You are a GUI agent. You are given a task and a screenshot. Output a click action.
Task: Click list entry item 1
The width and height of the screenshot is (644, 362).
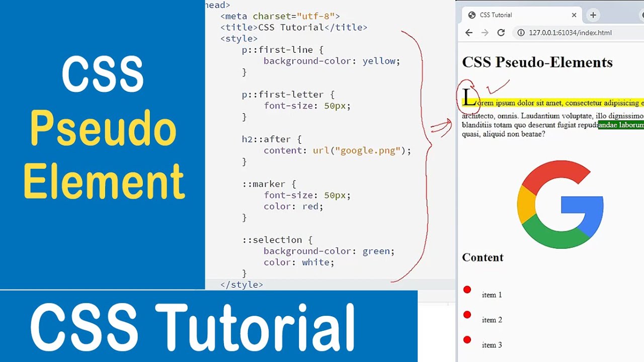click(x=492, y=295)
